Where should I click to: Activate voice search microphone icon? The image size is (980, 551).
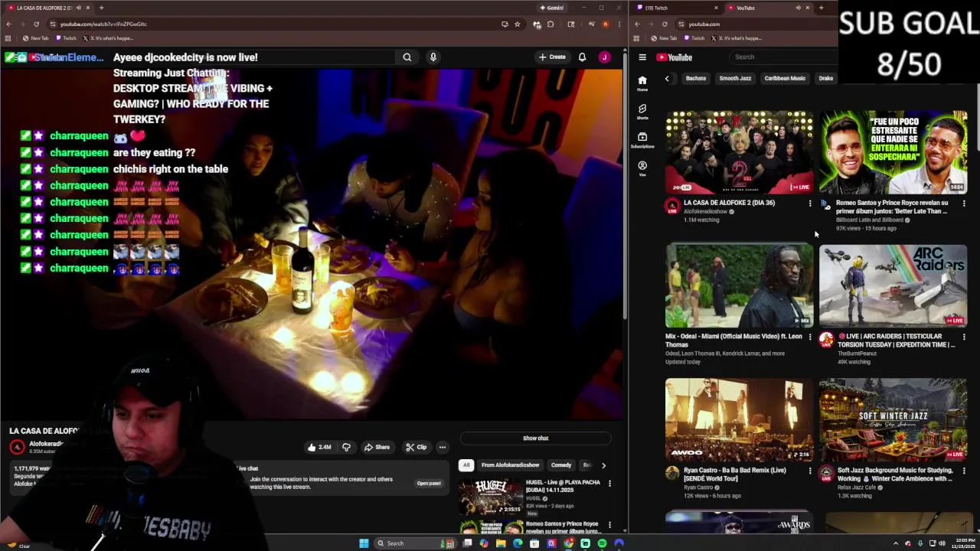pyautogui.click(x=433, y=57)
